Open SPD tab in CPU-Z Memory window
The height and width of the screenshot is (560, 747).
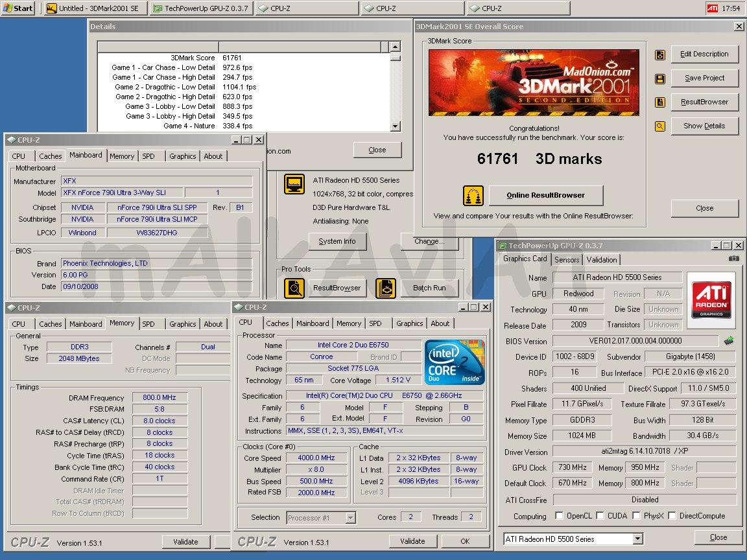[148, 324]
